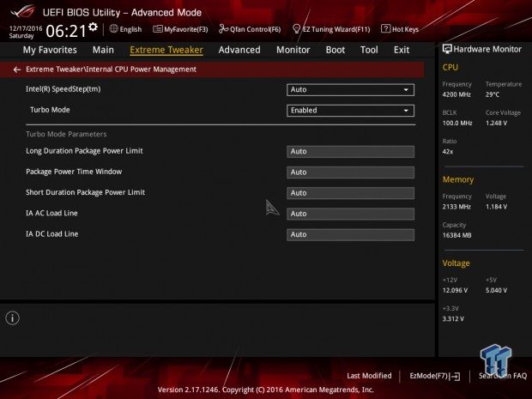Open the Intel SpeedStep Auto dropdown
The width and height of the screenshot is (532, 399).
click(350, 90)
